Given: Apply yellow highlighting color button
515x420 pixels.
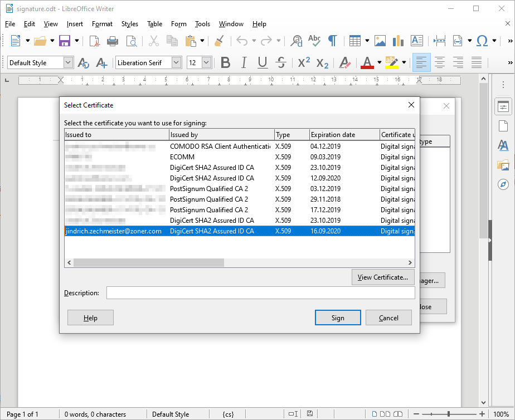Looking at the screenshot, I should click(392, 63).
